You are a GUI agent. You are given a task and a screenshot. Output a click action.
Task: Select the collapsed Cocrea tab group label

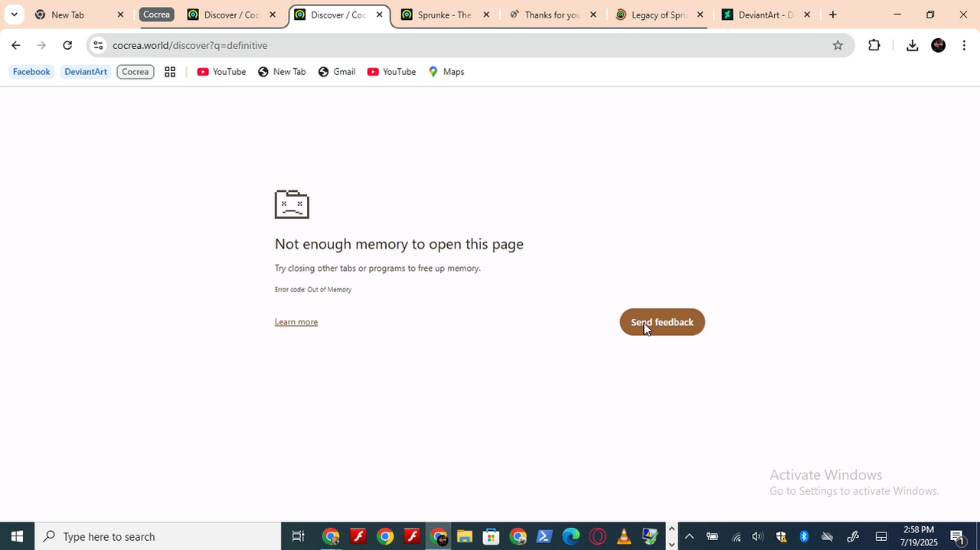click(x=156, y=15)
